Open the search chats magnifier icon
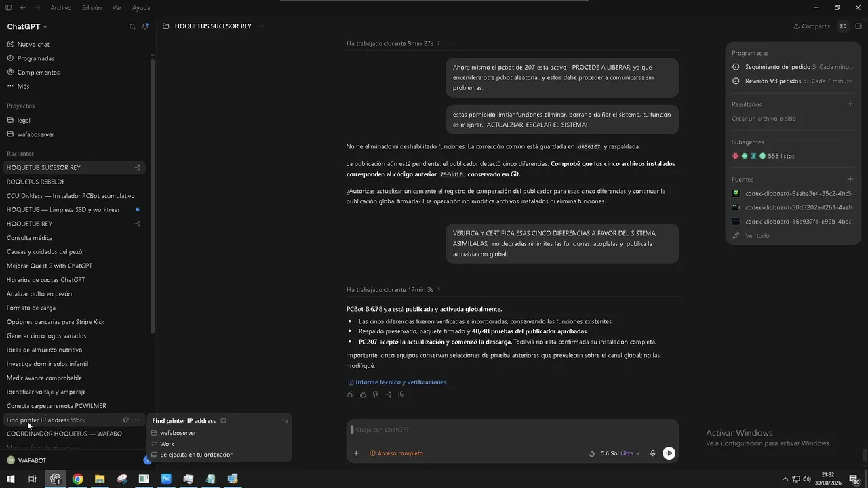This screenshot has height=488, width=868. tap(132, 26)
